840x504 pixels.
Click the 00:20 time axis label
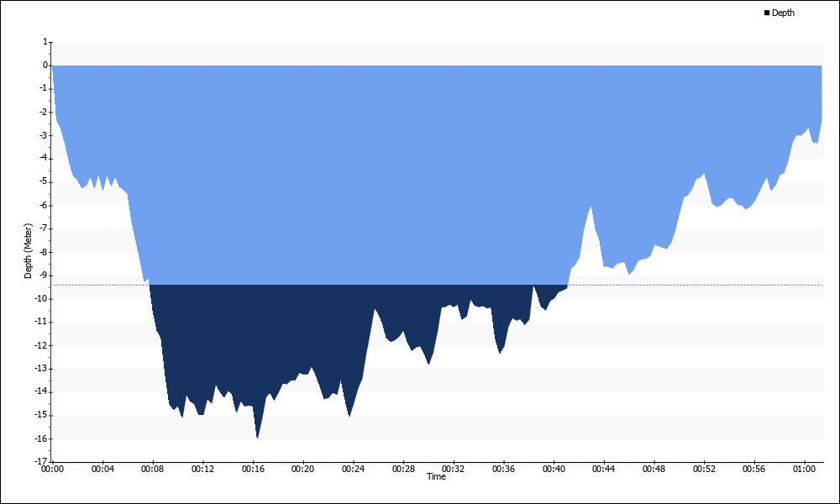coord(303,469)
